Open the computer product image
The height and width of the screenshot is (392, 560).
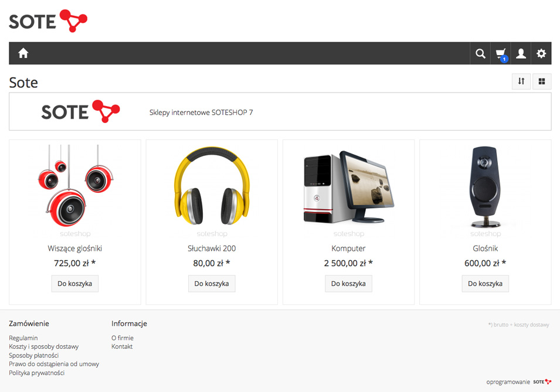coord(348,187)
